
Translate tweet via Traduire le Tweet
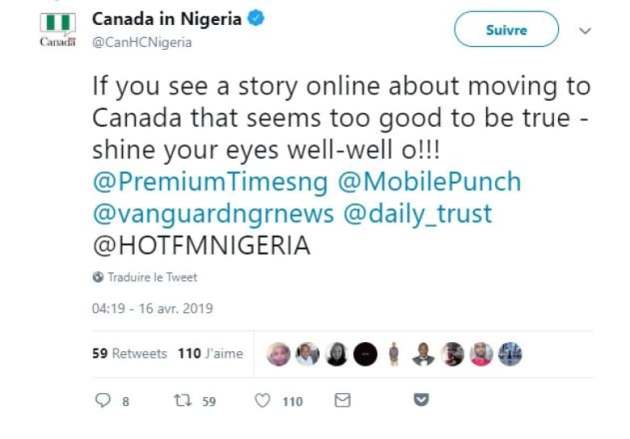[152, 277]
